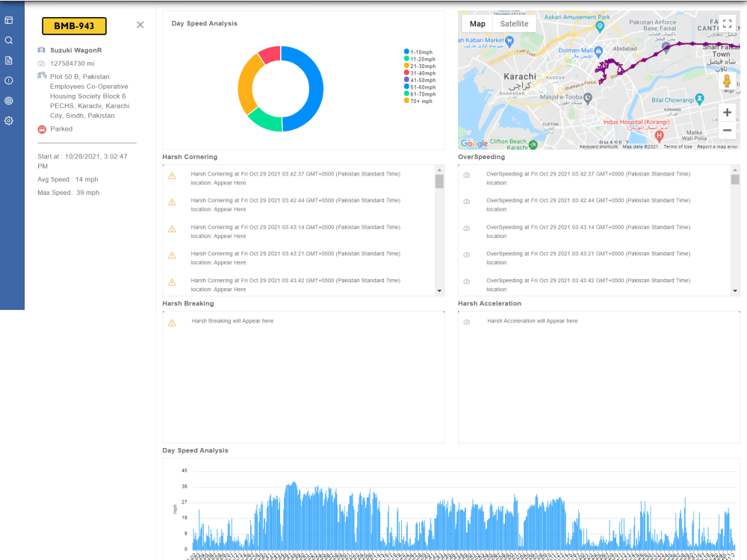Click the OverSpeeding list scroll down arrow
Image resolution: width=747 pixels, height=560 pixels.
click(x=735, y=290)
